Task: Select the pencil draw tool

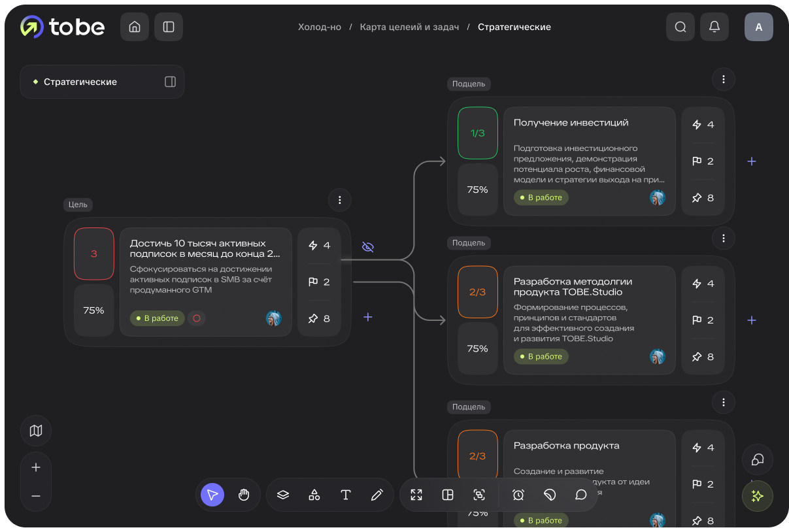Action: point(377,495)
